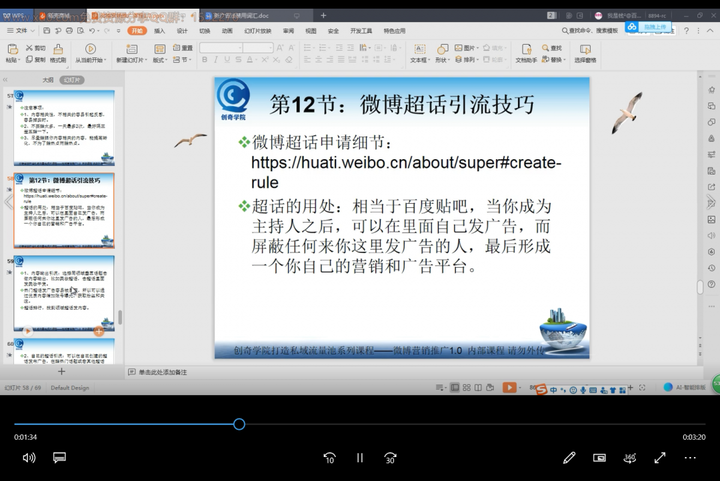The width and height of the screenshot is (720, 481).
Task: Click the save icon in quick access bar
Action: 47,31
